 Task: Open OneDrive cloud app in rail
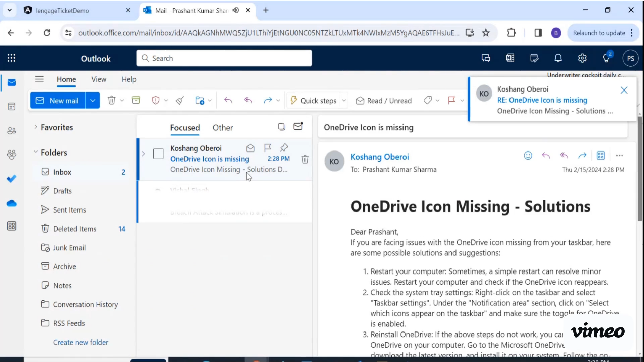12,203
